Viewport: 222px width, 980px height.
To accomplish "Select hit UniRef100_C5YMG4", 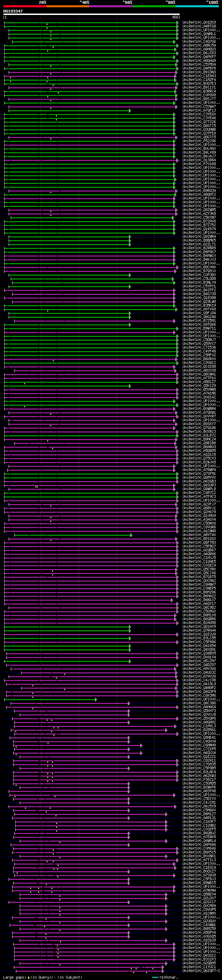I will pyautogui.click(x=199, y=64).
